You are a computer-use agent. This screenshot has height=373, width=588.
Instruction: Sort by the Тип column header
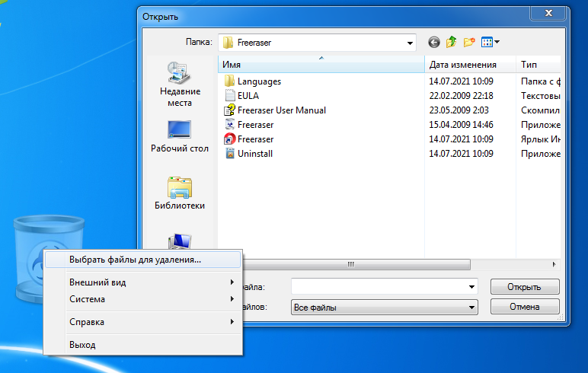click(538, 65)
